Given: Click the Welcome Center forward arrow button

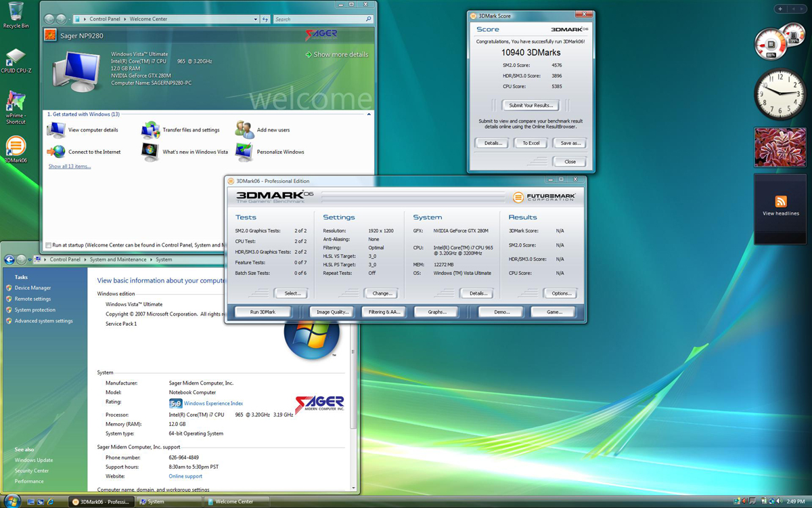Looking at the screenshot, I should coord(61,19).
